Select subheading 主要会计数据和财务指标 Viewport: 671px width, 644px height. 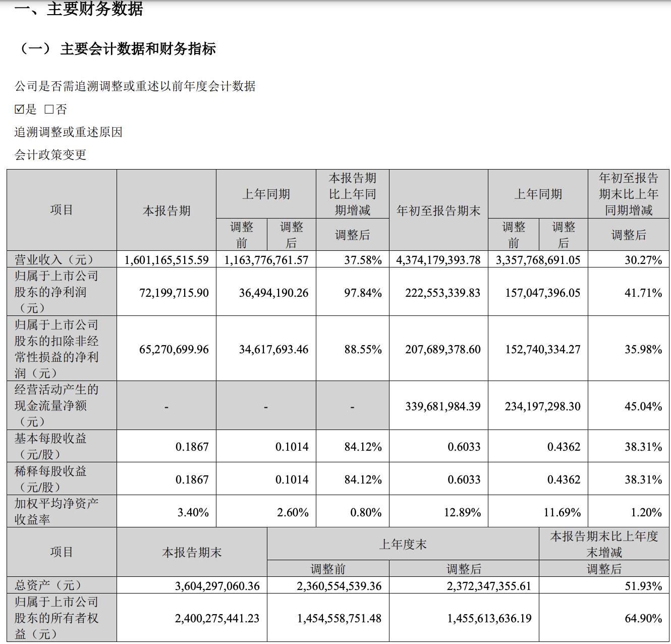pos(138,49)
